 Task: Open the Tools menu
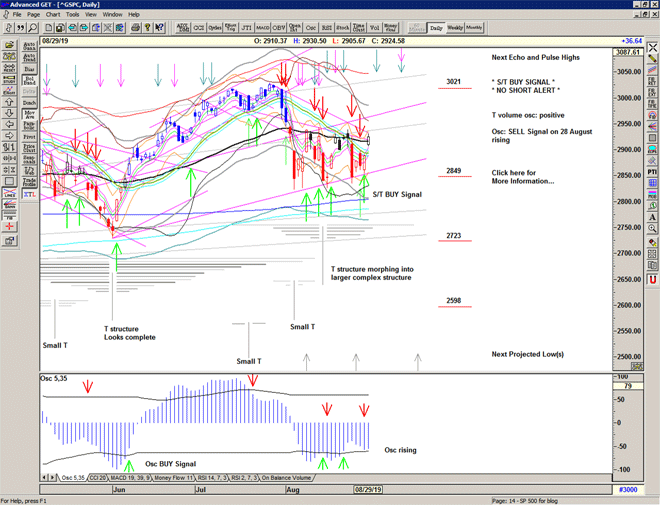coord(73,15)
